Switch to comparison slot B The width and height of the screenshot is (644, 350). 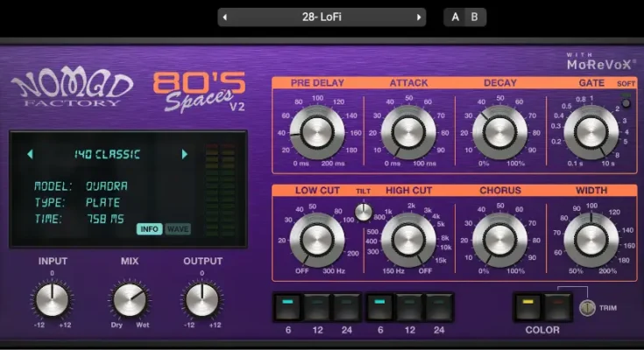[475, 17]
